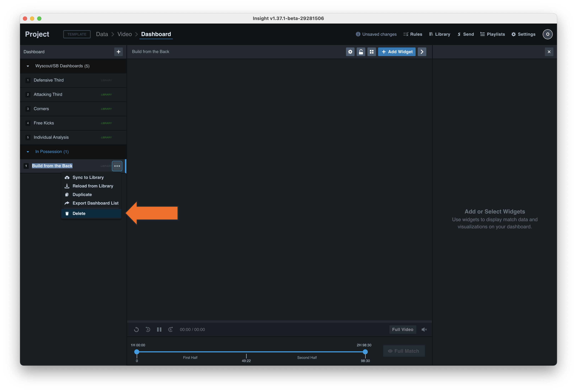Select Free Kicks dashboard
This screenshot has height=392, width=577.
click(73, 123)
